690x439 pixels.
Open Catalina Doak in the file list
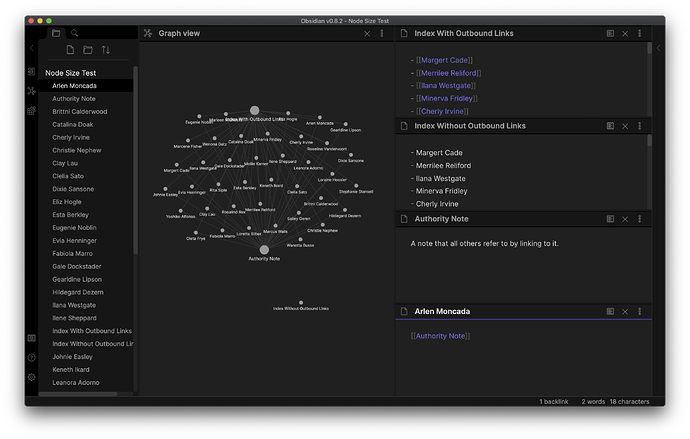73,124
